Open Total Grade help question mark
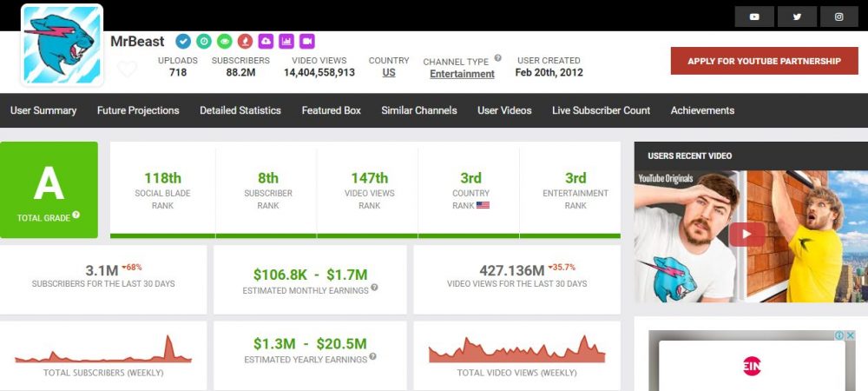 76,215
